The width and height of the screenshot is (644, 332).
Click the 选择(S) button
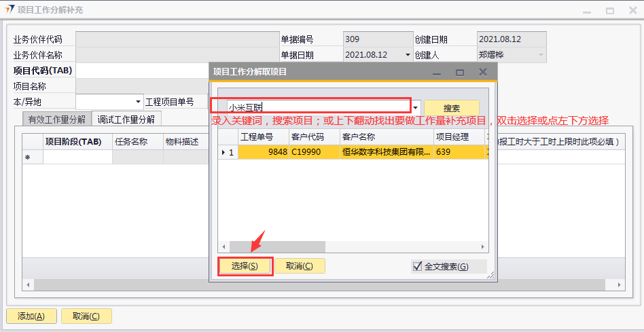[245, 266]
